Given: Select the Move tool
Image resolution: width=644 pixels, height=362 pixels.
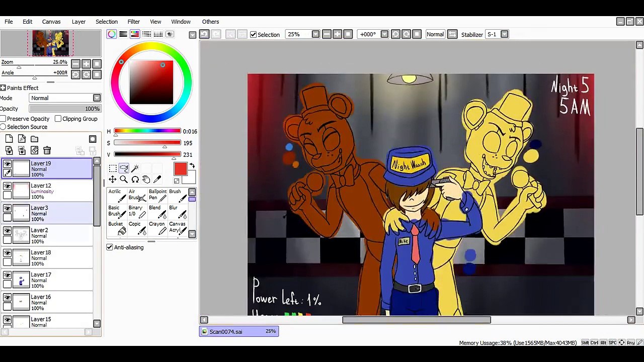Looking at the screenshot, I should click(x=113, y=179).
